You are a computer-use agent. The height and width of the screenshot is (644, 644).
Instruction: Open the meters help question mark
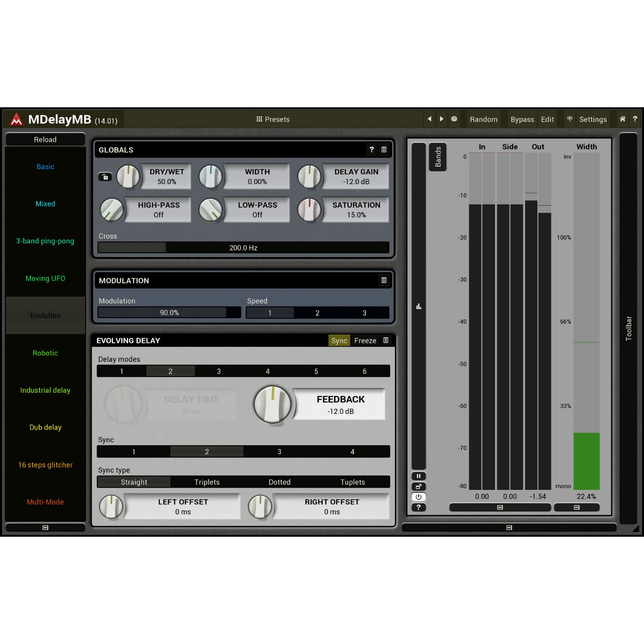419,507
